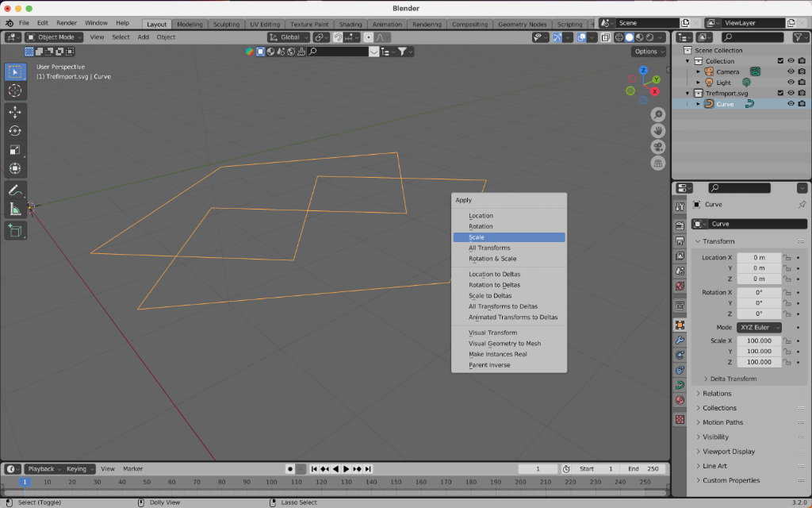Pick the Annotate tool

click(15, 190)
